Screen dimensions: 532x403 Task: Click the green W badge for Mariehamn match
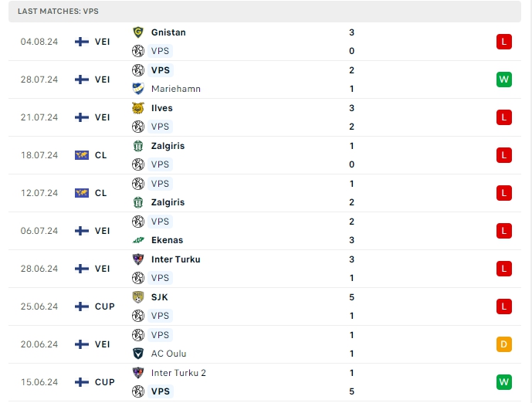point(504,80)
